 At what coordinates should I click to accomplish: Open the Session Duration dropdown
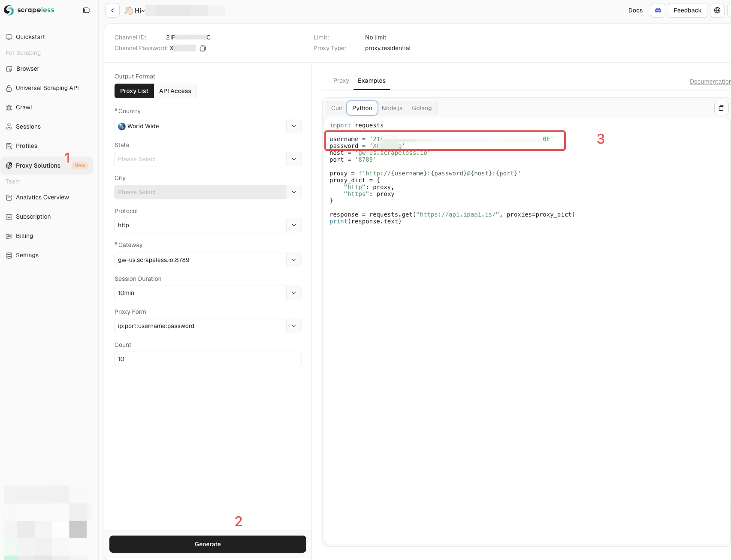click(x=208, y=293)
